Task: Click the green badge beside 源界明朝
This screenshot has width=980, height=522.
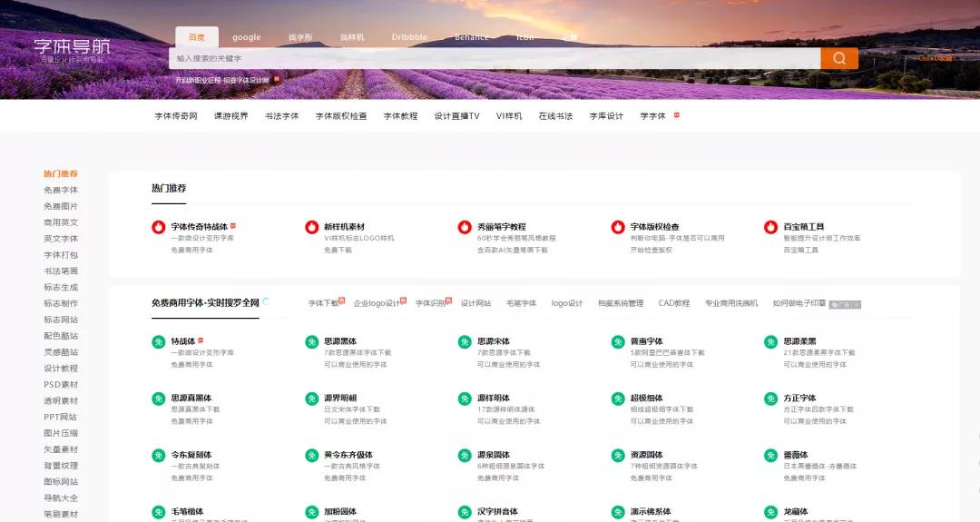Action: [x=312, y=399]
